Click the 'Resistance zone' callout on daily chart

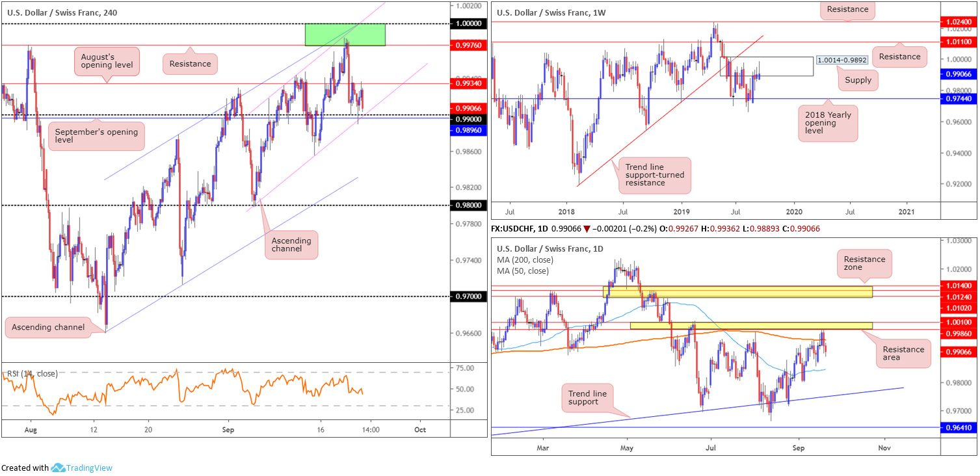[x=864, y=263]
